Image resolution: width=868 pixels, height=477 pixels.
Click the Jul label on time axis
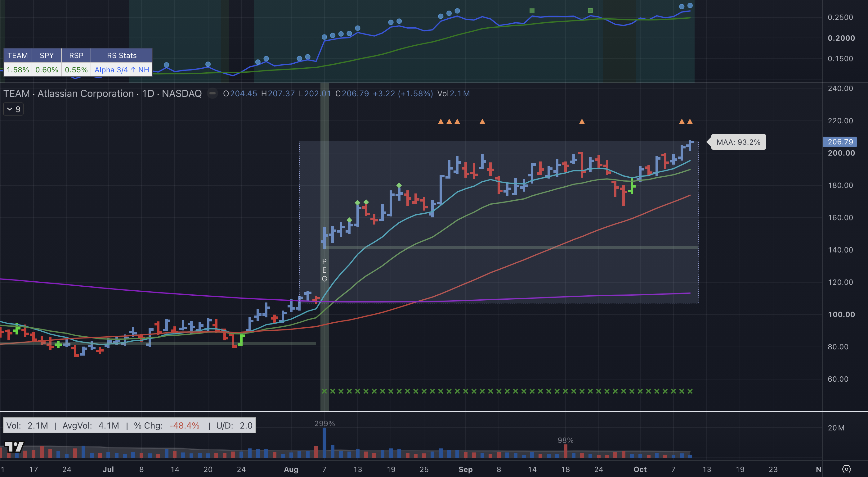tap(108, 469)
